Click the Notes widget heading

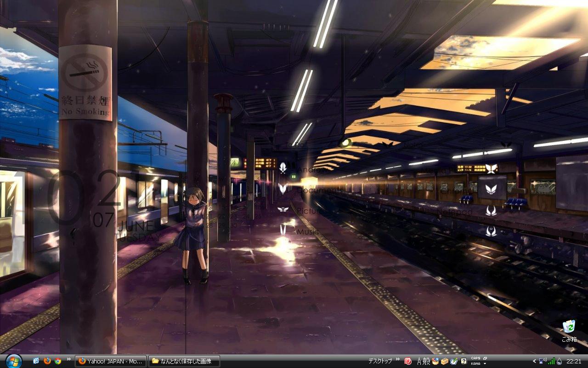(x=413, y=145)
